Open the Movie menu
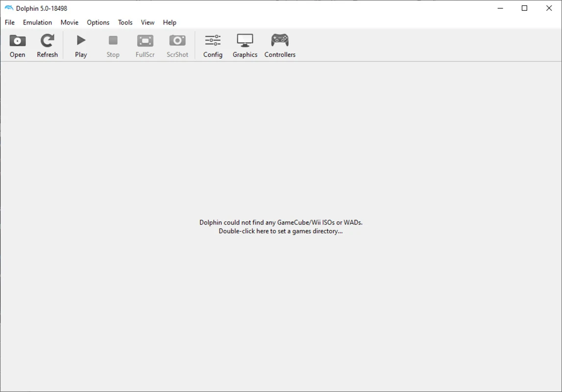This screenshot has height=392, width=562. [x=70, y=23]
